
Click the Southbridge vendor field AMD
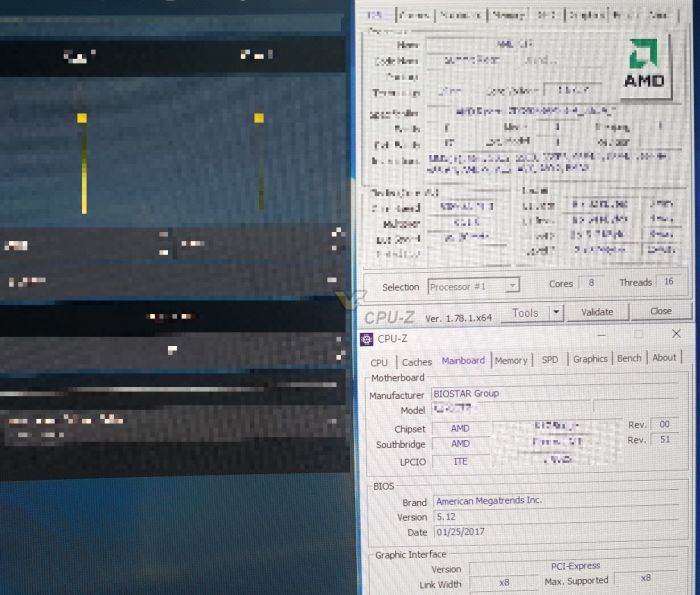(x=460, y=444)
